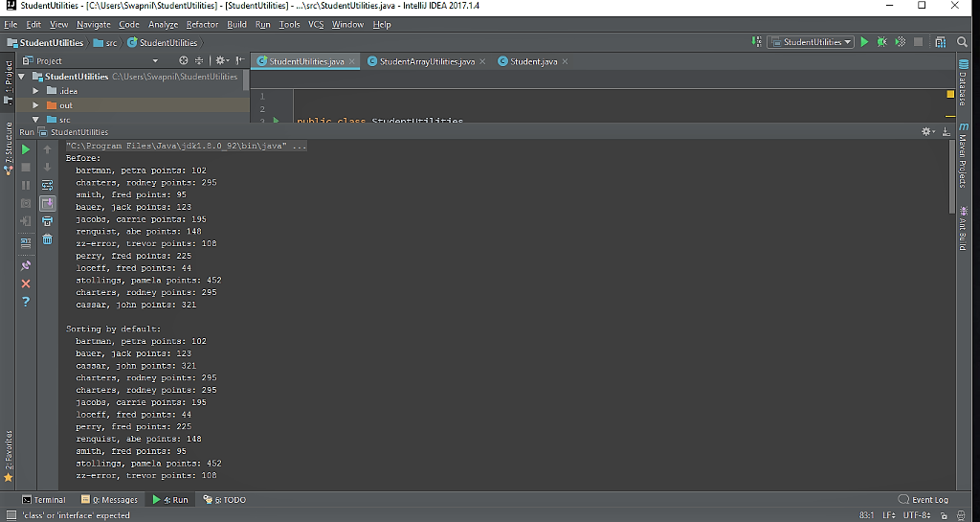
Task: Click the Restore Layout icon in Run panel
Action: [x=26, y=243]
